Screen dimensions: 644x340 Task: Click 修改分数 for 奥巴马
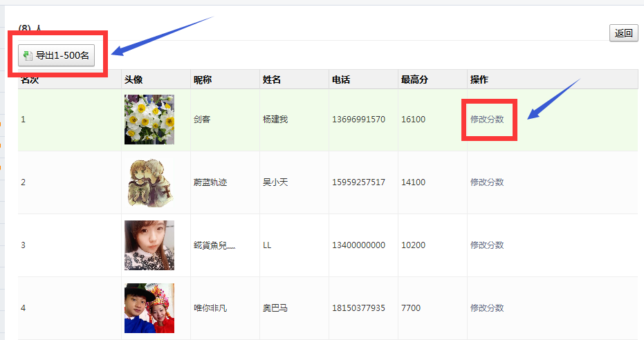(x=487, y=308)
